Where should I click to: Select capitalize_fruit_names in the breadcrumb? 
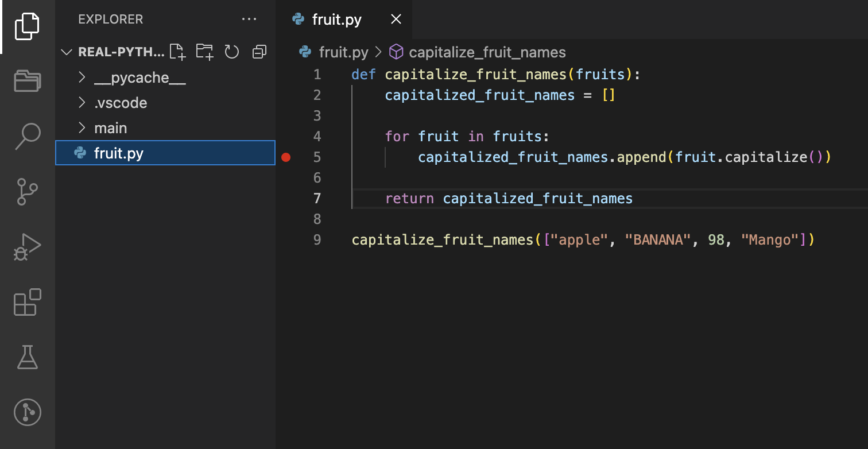[487, 52]
